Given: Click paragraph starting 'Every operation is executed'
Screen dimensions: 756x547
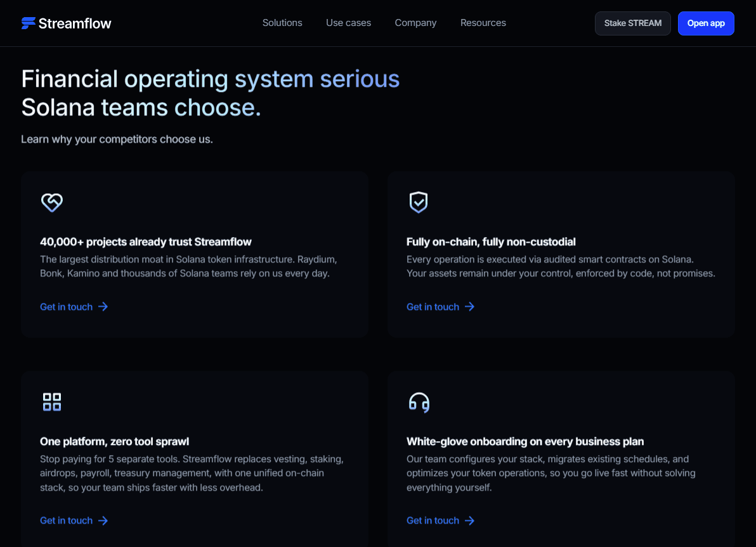Looking at the screenshot, I should pyautogui.click(x=561, y=266).
